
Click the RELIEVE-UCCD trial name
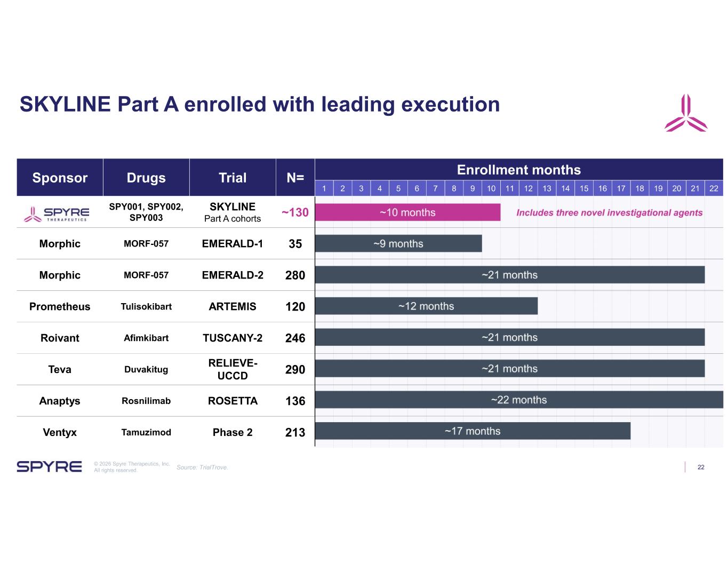233,369
